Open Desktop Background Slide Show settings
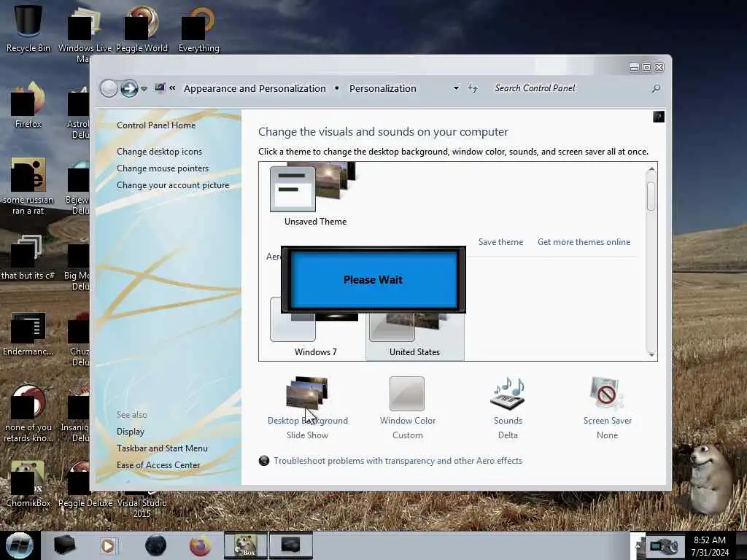747x560 pixels. pyautogui.click(x=307, y=408)
